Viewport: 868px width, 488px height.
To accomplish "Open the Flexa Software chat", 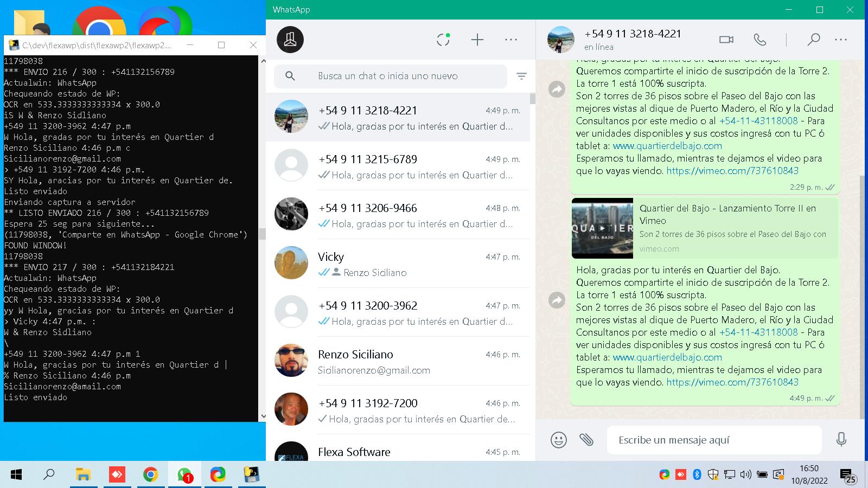I will click(398, 449).
